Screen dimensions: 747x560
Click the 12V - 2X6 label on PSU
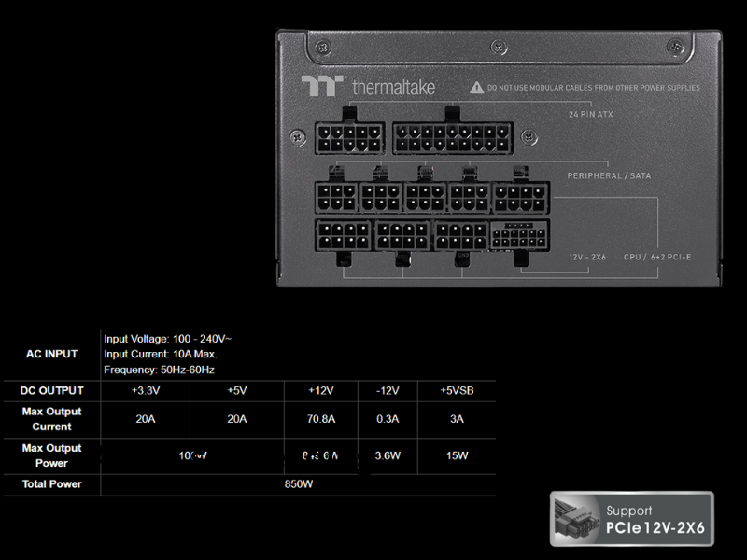(x=588, y=256)
